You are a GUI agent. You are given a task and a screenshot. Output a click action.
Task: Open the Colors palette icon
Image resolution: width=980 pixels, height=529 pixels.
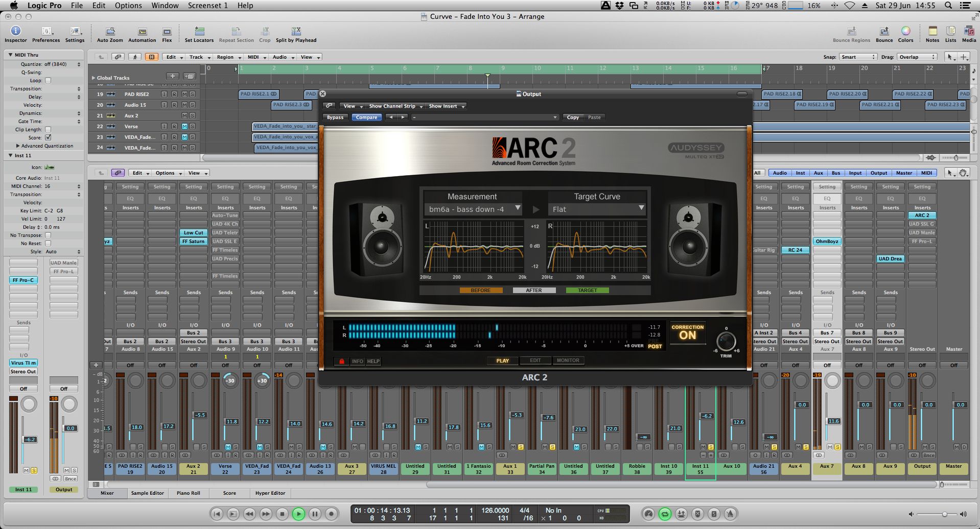pos(905,32)
